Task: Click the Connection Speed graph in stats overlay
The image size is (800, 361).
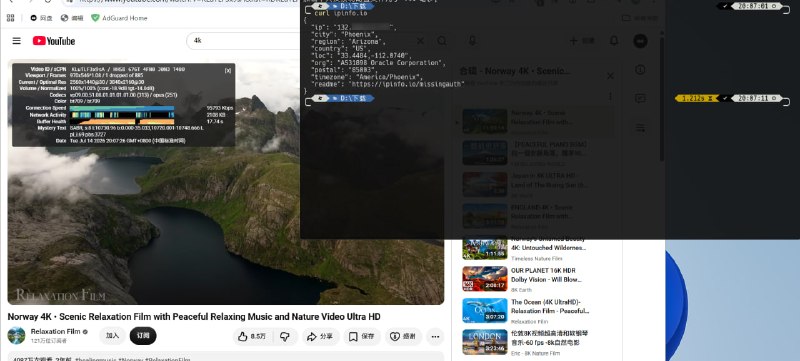Action: coord(121,108)
